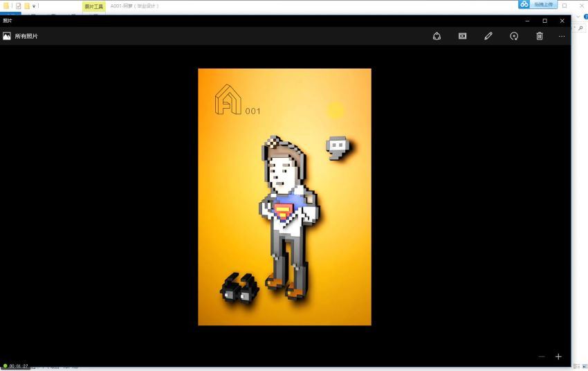The image size is (588, 371).
Task: Open the Edit pencil tool
Action: pyautogui.click(x=488, y=36)
